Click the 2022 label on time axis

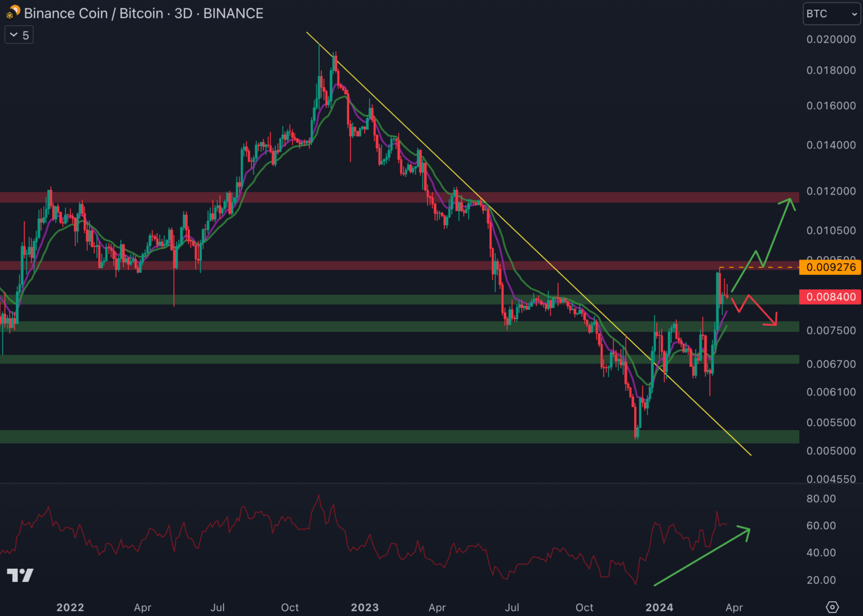pyautogui.click(x=70, y=607)
